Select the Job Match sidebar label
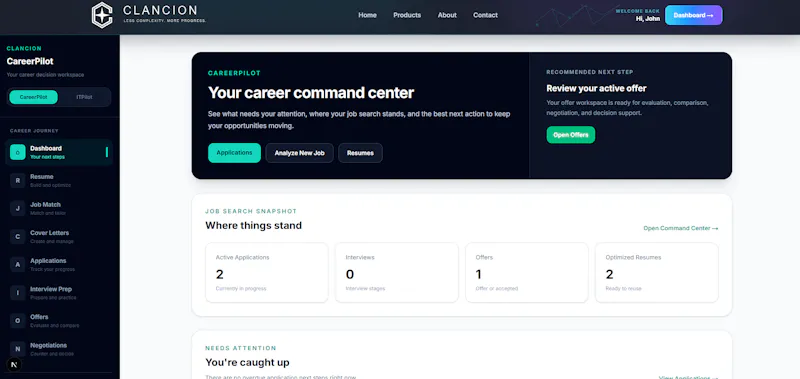The width and height of the screenshot is (800, 379). click(x=45, y=205)
